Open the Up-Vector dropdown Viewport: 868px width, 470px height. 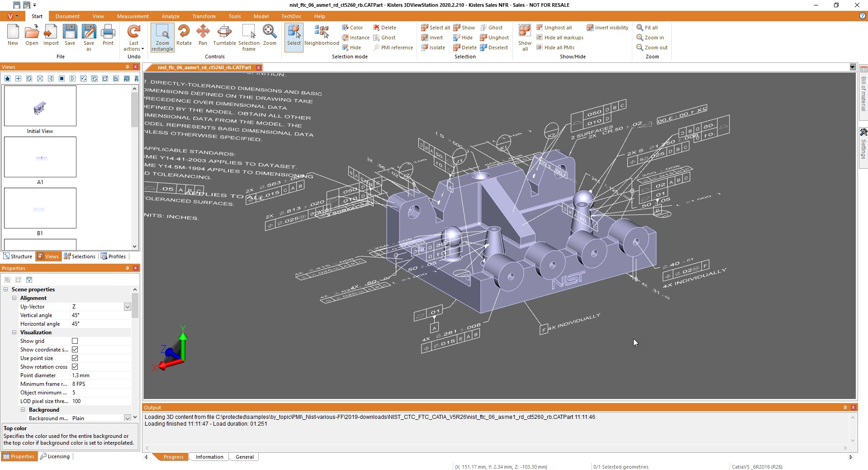128,307
